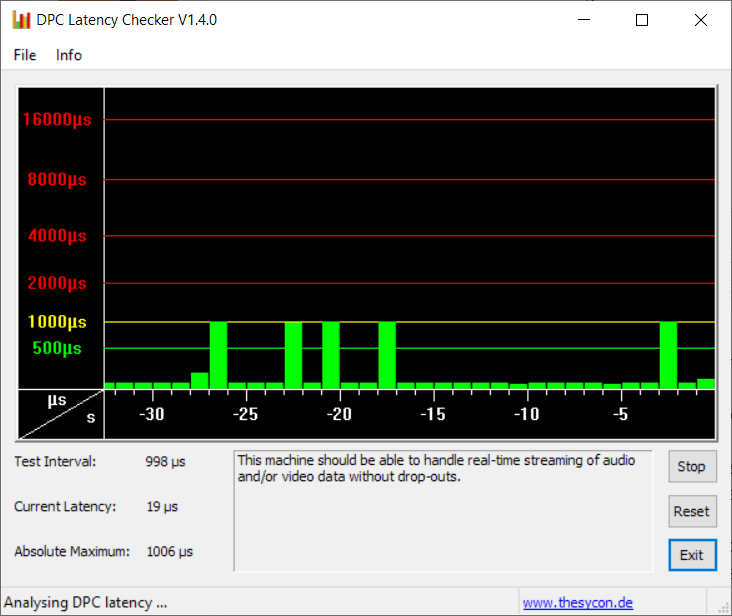Click the -15 time axis label
The image size is (732, 616).
[x=433, y=414]
